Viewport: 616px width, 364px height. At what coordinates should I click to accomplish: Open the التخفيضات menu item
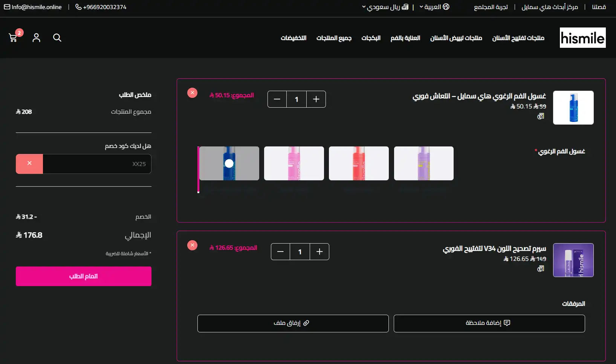pyautogui.click(x=293, y=38)
